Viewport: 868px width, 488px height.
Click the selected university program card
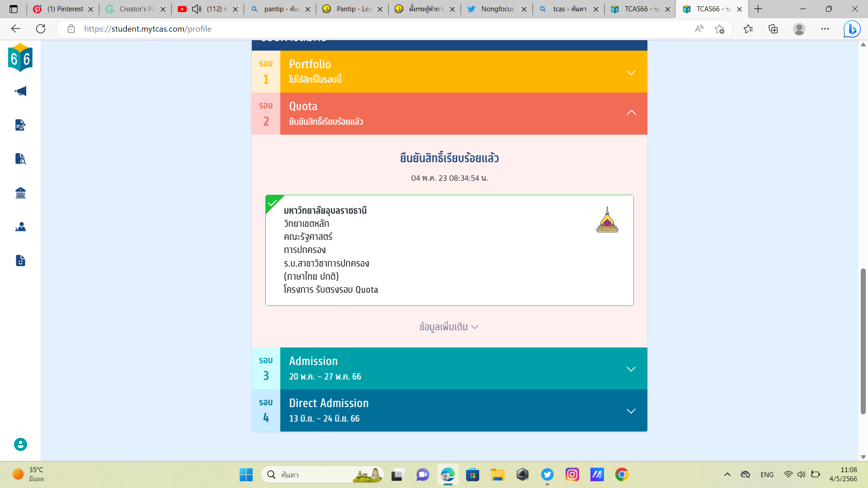coord(449,250)
